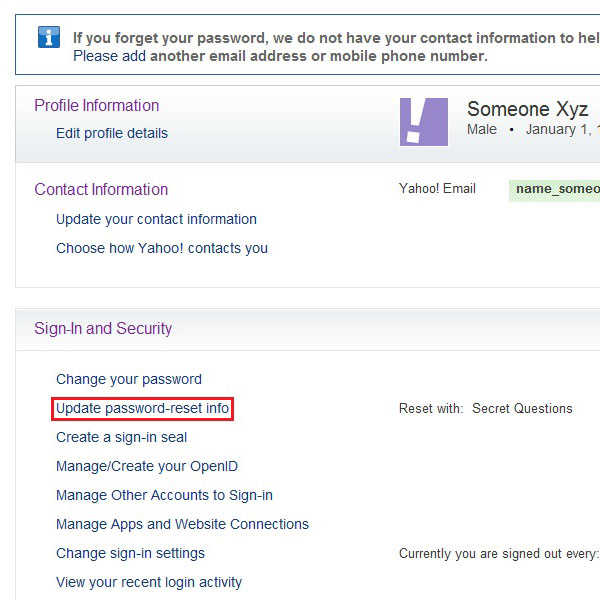Select Choose how Yahoo! contacts you
Screen dimensions: 600x600
[x=162, y=248]
